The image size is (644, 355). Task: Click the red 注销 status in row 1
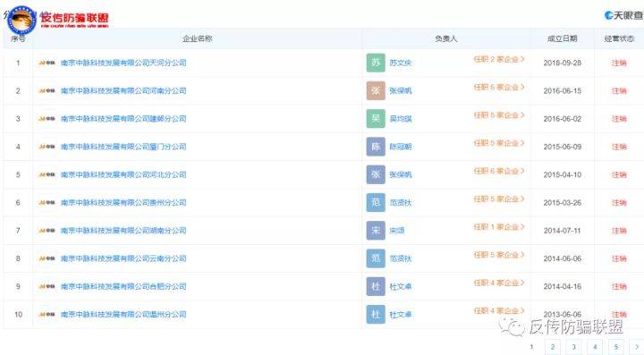619,63
